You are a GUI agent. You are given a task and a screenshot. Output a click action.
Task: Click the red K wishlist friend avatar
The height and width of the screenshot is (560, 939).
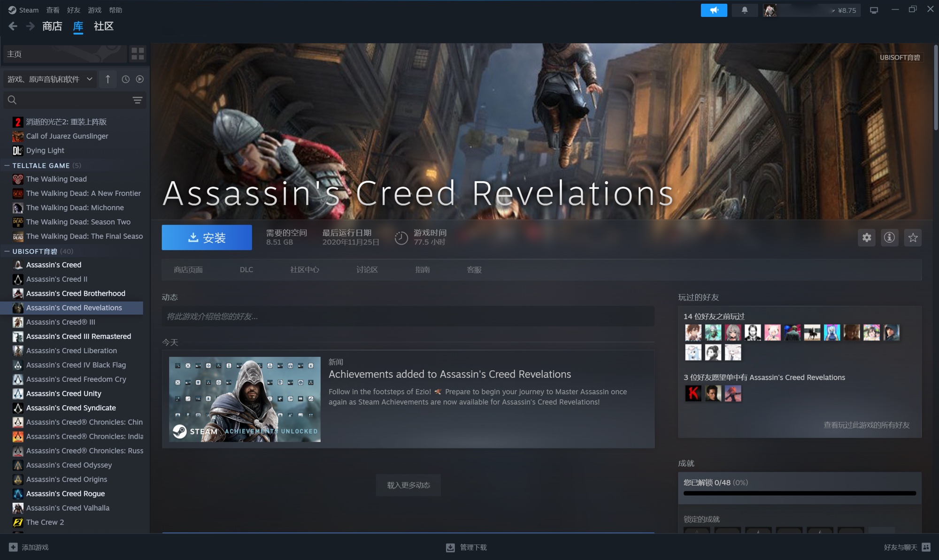[693, 393]
